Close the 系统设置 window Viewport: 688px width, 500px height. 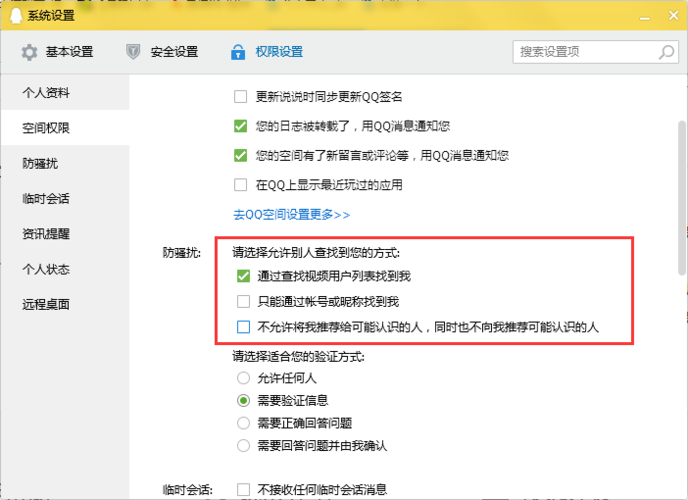674,15
